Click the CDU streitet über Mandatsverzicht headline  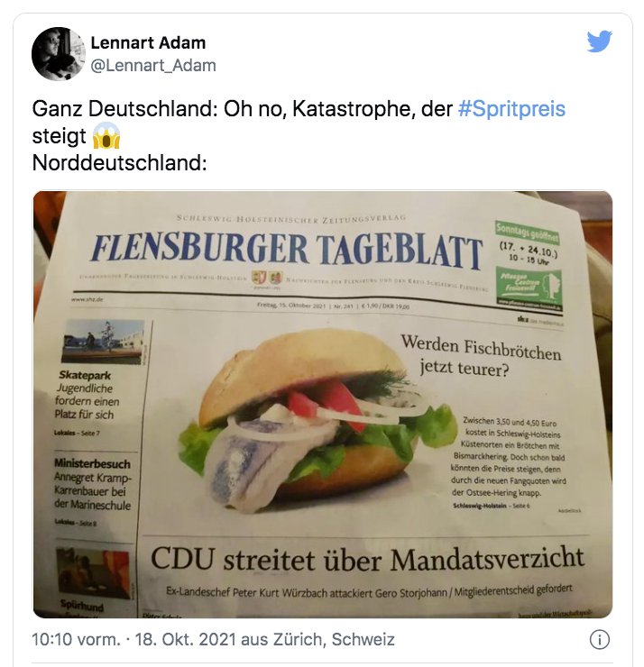pos(367,560)
